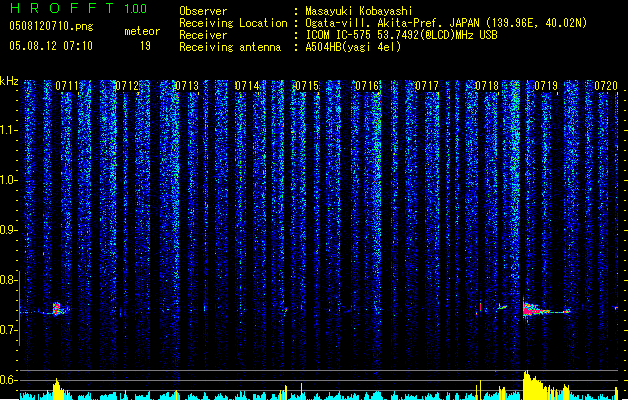Click the yellow power peak near 0711
This screenshot has width=629, height=400.
(59, 388)
